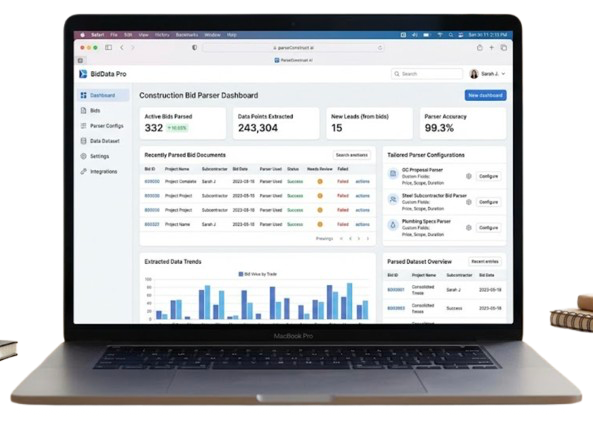
Task: Go to last page in table pagination
Action: tap(368, 239)
